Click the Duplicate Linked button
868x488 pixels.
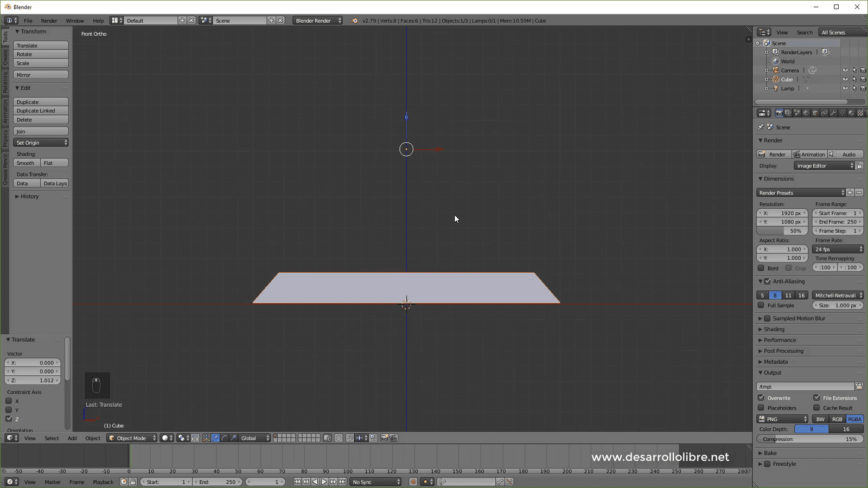point(41,111)
